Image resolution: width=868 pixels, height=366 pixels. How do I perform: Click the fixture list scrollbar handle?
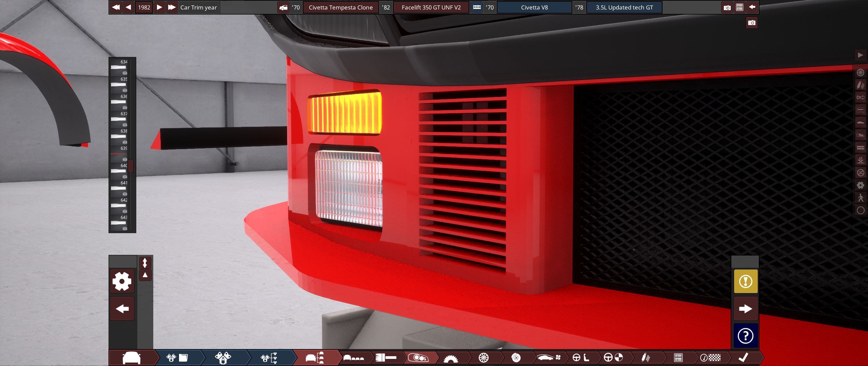tap(131, 166)
